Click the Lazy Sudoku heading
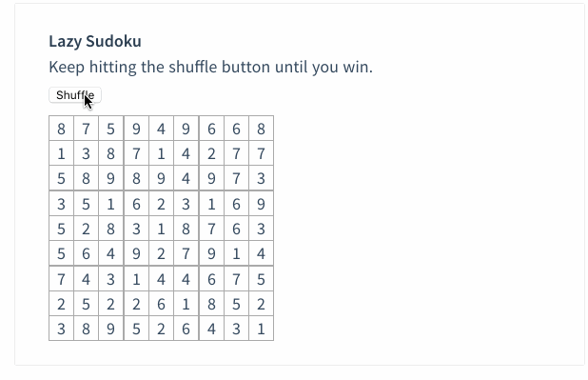 [x=95, y=41]
